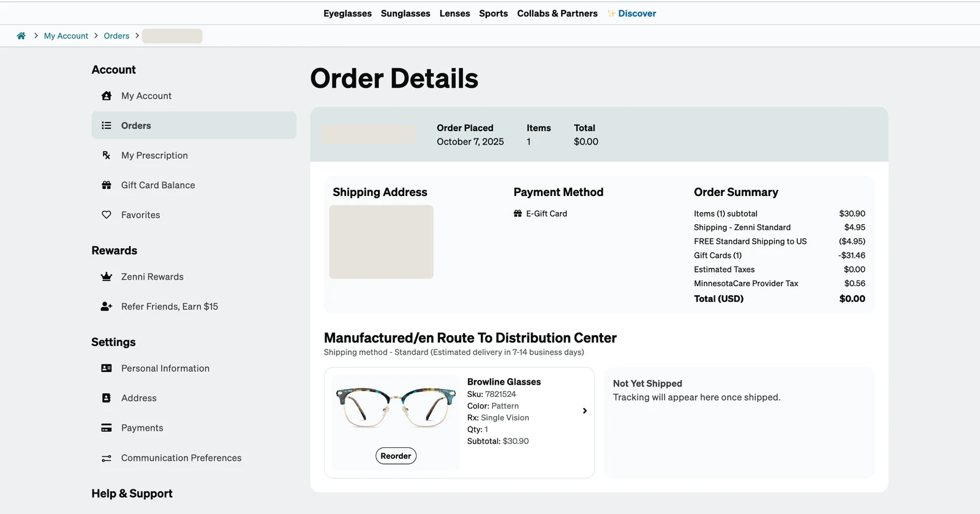Image resolution: width=980 pixels, height=514 pixels.
Task: Open the Collabs & Partners menu
Action: (x=557, y=13)
